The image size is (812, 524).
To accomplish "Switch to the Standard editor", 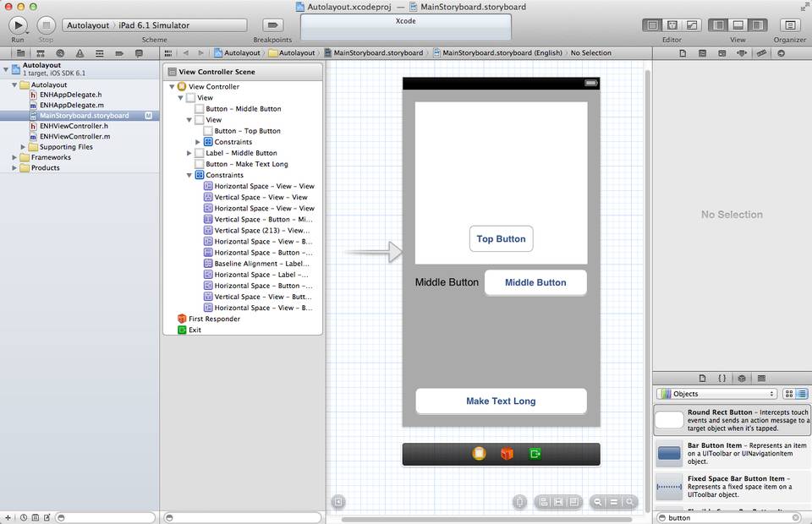I will click(x=652, y=25).
